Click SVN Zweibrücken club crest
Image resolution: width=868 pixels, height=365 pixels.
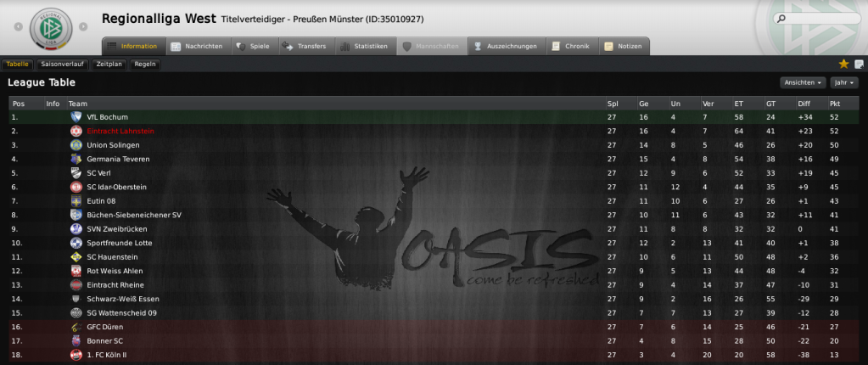click(x=76, y=228)
